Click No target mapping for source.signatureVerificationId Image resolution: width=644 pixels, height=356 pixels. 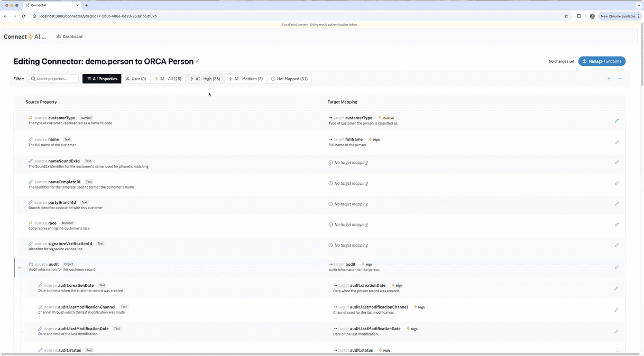pos(351,245)
